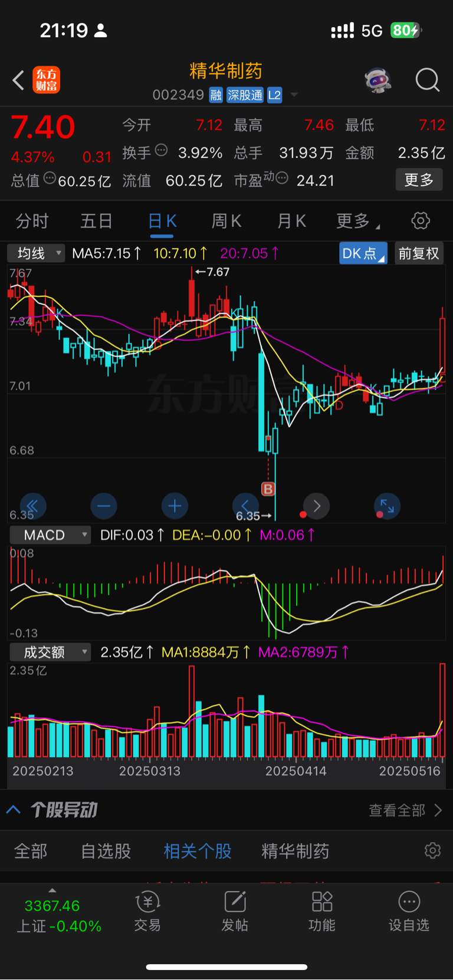This screenshot has height=980, width=453.
Task: Tap the 深股通 badge
Action: click(245, 95)
